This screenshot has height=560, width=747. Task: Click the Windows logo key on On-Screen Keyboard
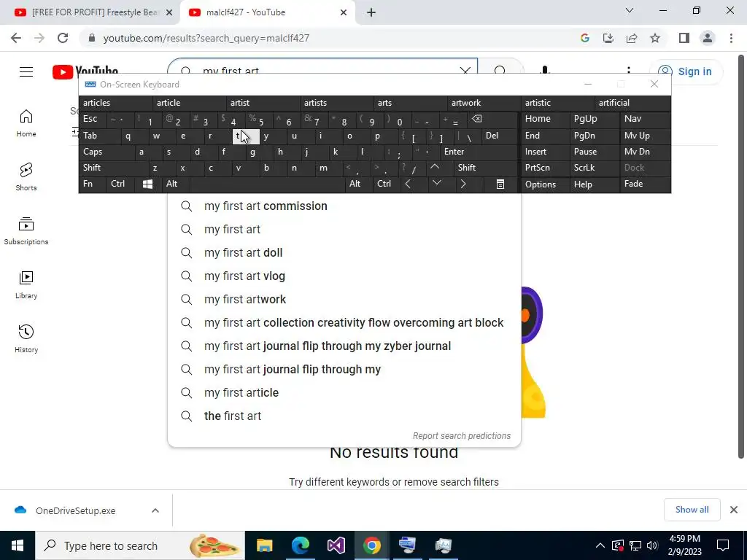coord(147,184)
